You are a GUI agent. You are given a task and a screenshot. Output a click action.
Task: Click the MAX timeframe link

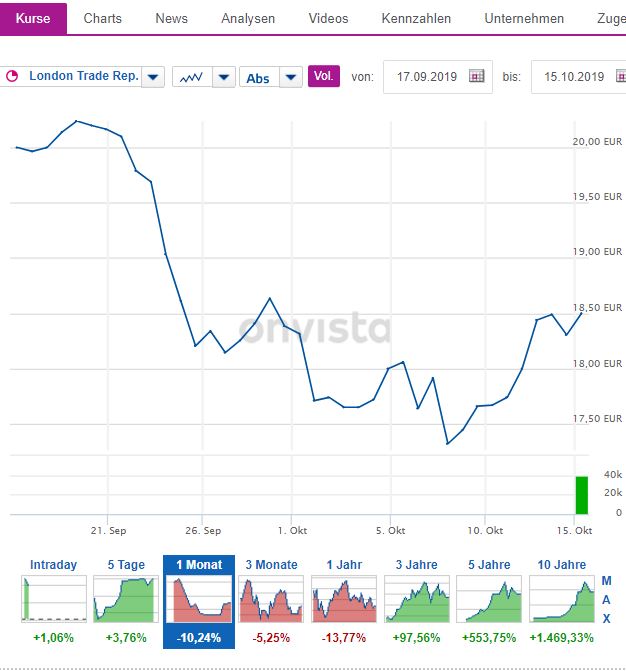coord(606,600)
